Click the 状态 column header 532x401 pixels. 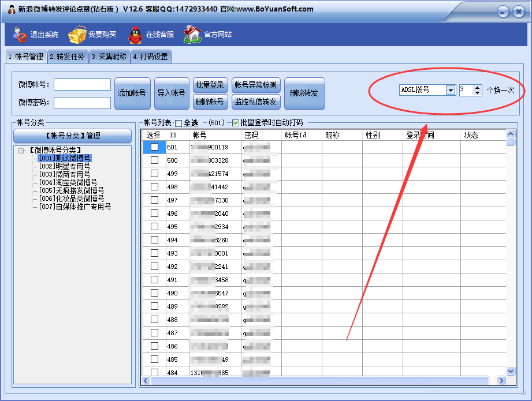pyautogui.click(x=483, y=135)
